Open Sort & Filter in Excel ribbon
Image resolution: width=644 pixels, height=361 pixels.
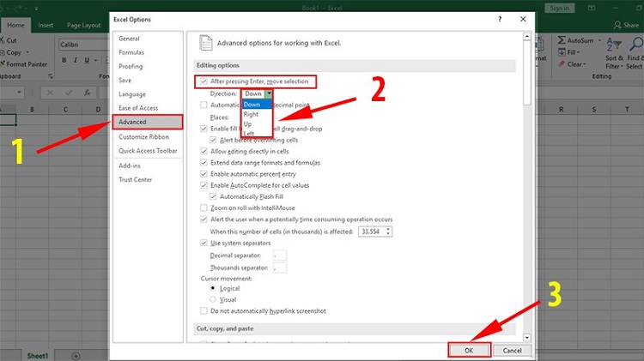[615, 53]
